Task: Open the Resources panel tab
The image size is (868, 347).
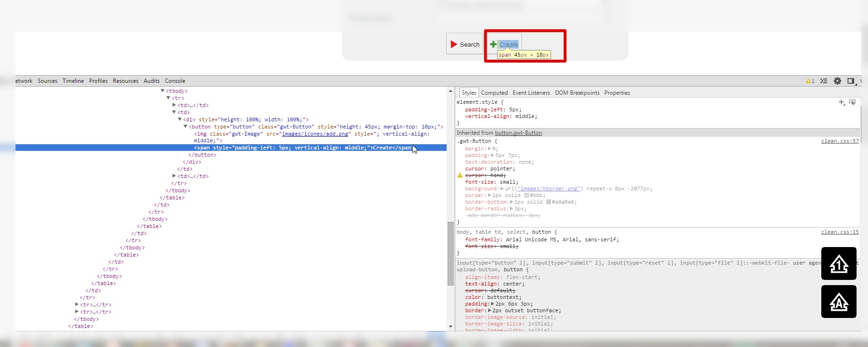Action: coord(126,81)
